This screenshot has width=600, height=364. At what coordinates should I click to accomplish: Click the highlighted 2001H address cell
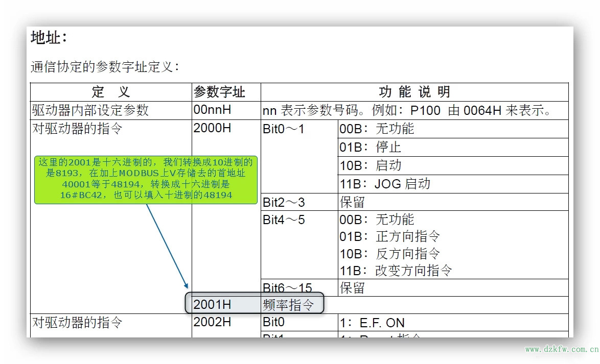coord(212,305)
